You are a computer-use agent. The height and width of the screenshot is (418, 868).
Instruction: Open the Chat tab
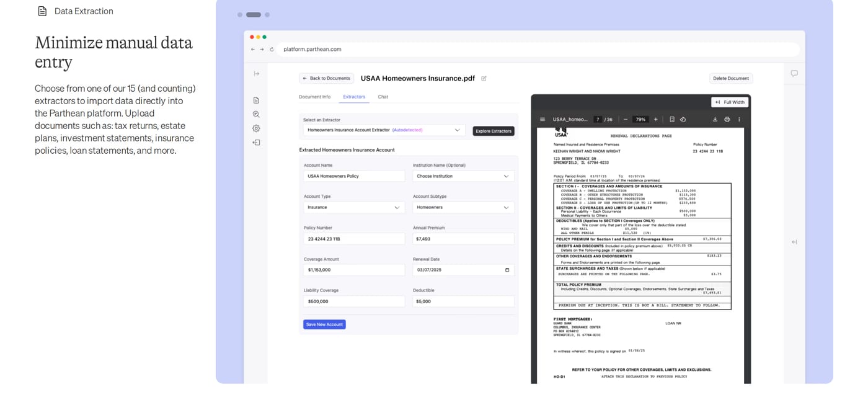pos(383,97)
